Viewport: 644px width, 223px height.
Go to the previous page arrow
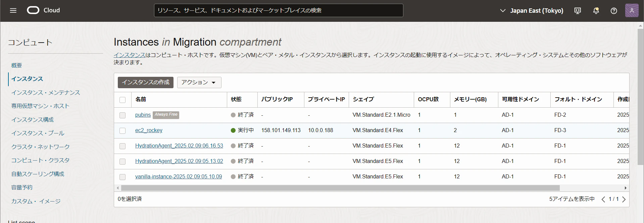click(x=603, y=199)
